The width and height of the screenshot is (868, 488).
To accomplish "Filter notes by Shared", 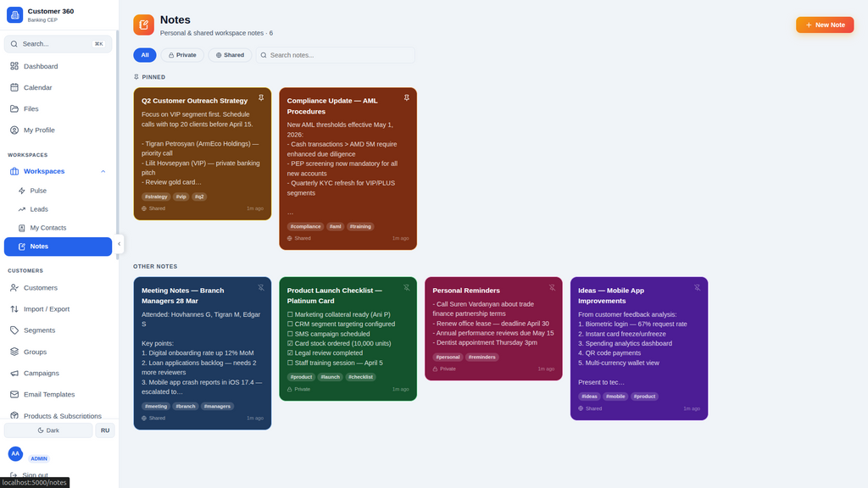I will pyautogui.click(x=230, y=55).
